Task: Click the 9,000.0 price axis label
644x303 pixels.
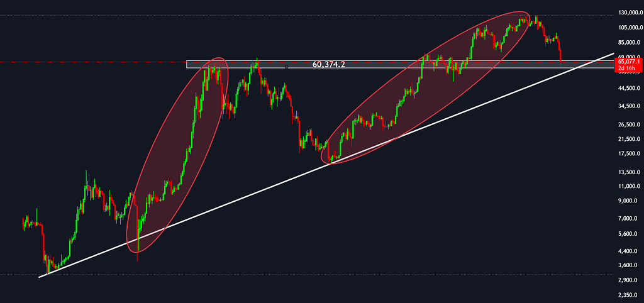Action: [629, 201]
